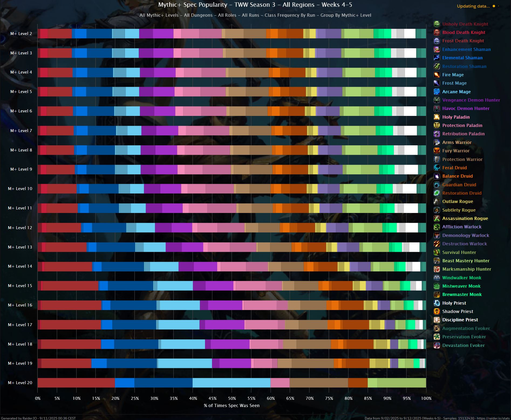
Task: Click the Devastation Evoker legend icon
Action: tap(437, 345)
